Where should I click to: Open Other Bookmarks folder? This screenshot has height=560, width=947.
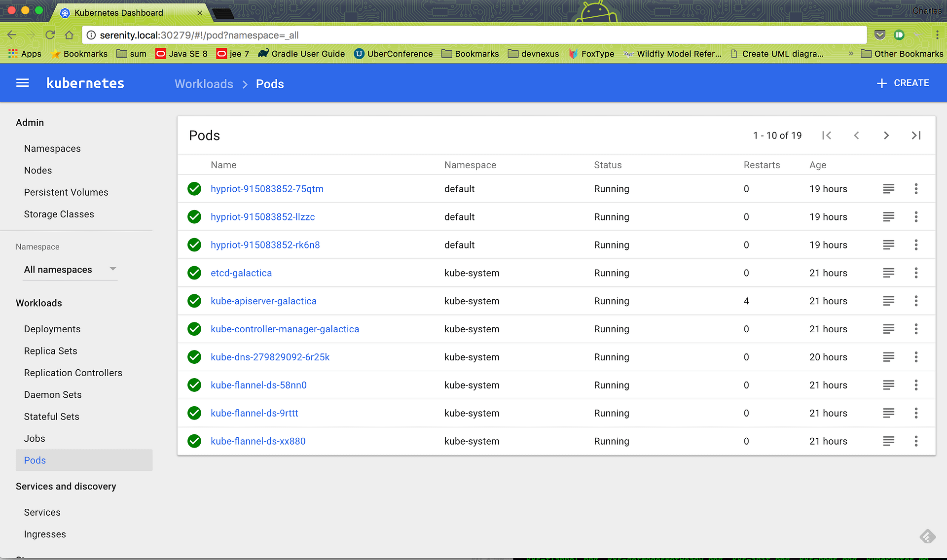coord(902,54)
